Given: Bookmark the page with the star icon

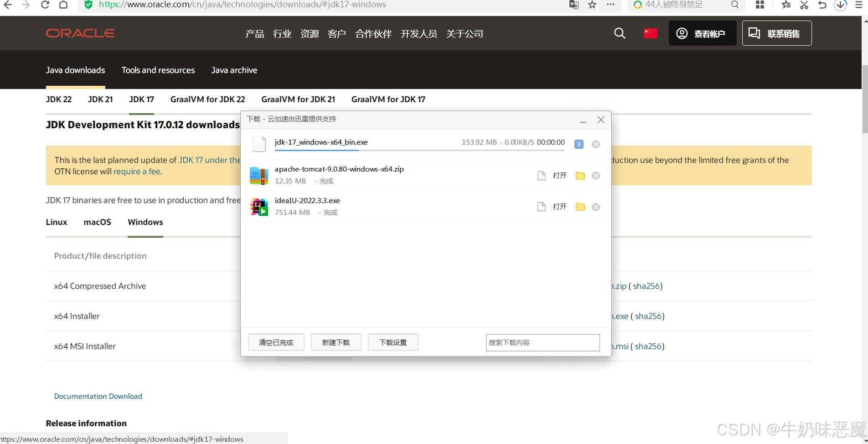Looking at the screenshot, I should click(592, 5).
